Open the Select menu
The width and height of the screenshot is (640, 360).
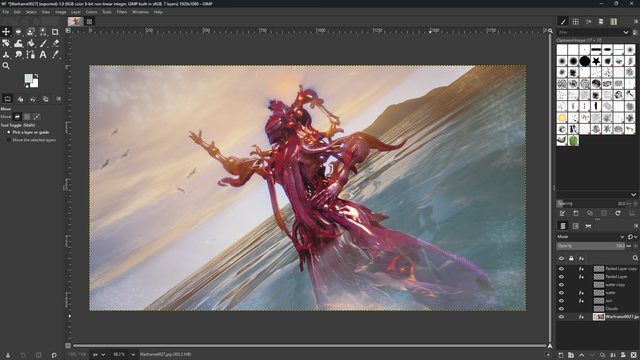pyautogui.click(x=31, y=12)
